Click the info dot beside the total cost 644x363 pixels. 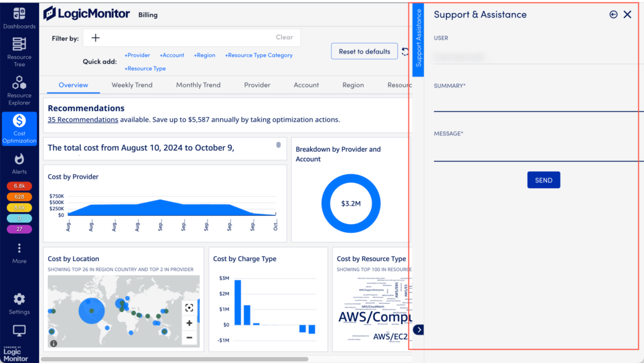point(278,144)
